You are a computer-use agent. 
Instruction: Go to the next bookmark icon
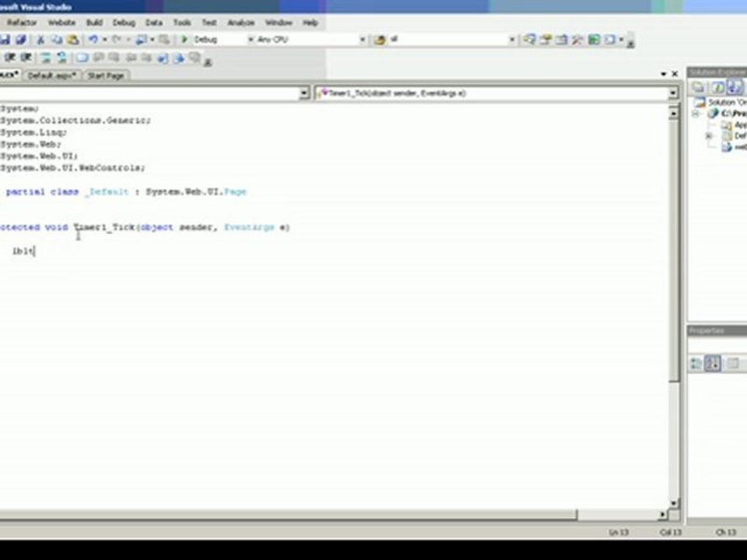click(x=114, y=58)
